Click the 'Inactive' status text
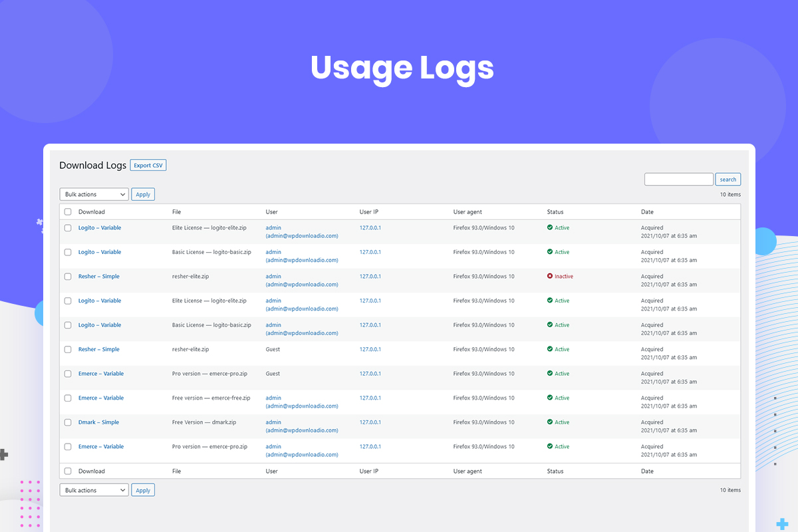798x532 pixels. [x=564, y=276]
